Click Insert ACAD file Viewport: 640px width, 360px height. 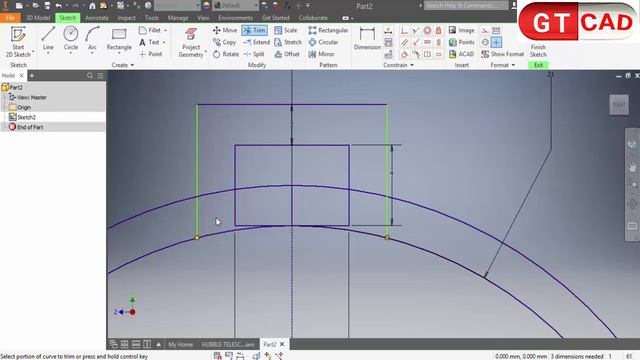pos(461,54)
